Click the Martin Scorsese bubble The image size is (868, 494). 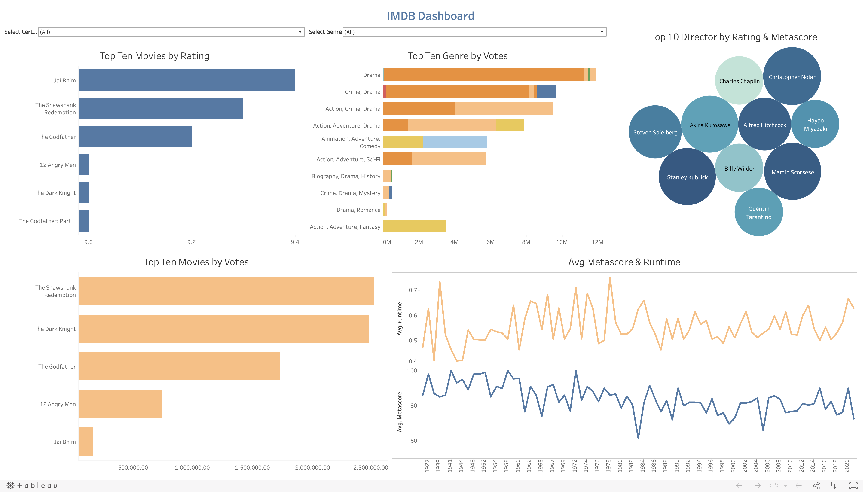coord(792,172)
